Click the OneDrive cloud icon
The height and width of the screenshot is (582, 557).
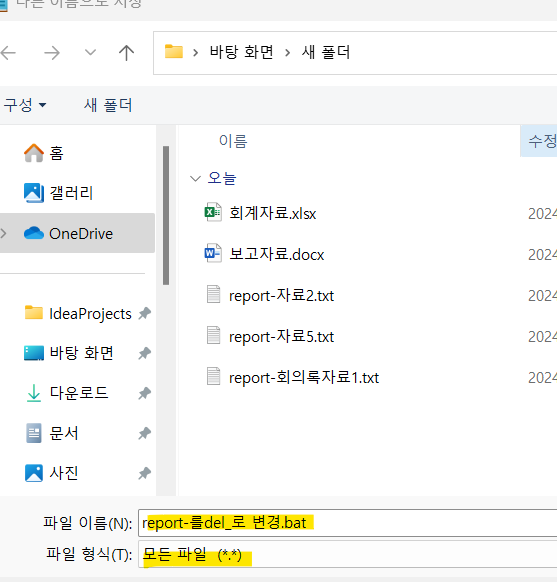click(34, 233)
